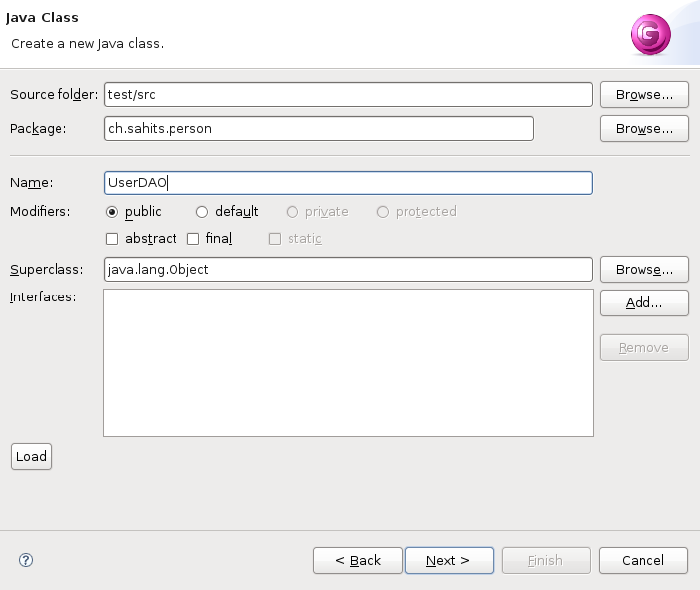The image size is (700, 590).
Task: Click the pink Groovy class wizard icon
Action: [x=650, y=35]
